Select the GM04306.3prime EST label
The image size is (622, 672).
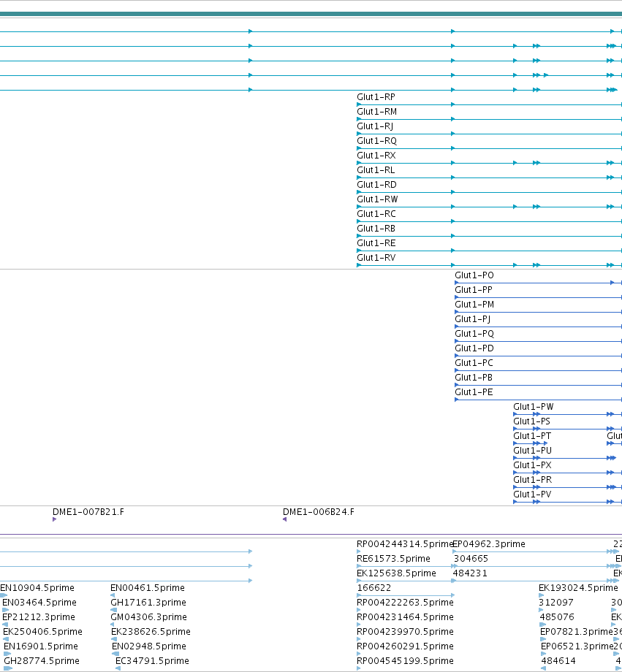click(149, 616)
